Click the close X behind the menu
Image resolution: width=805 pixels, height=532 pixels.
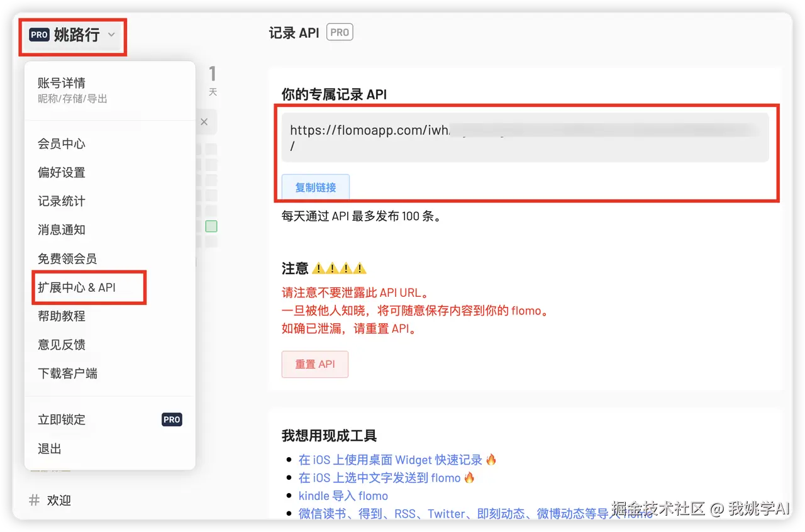click(x=204, y=122)
